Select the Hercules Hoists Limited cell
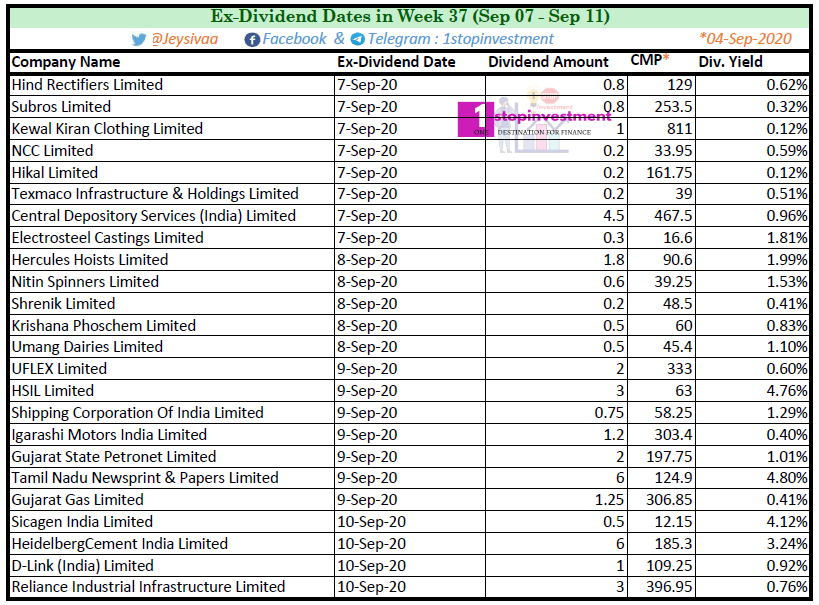Screen dimensions: 819x605 click(172, 260)
